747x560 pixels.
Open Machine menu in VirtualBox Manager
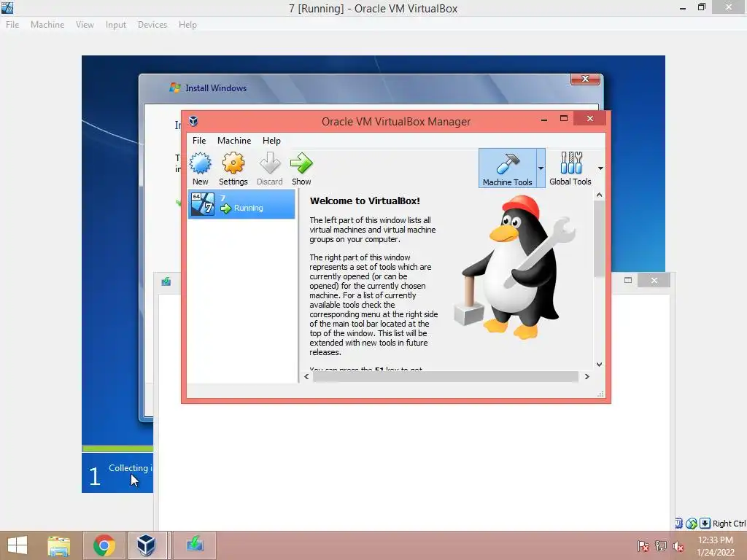click(x=234, y=141)
